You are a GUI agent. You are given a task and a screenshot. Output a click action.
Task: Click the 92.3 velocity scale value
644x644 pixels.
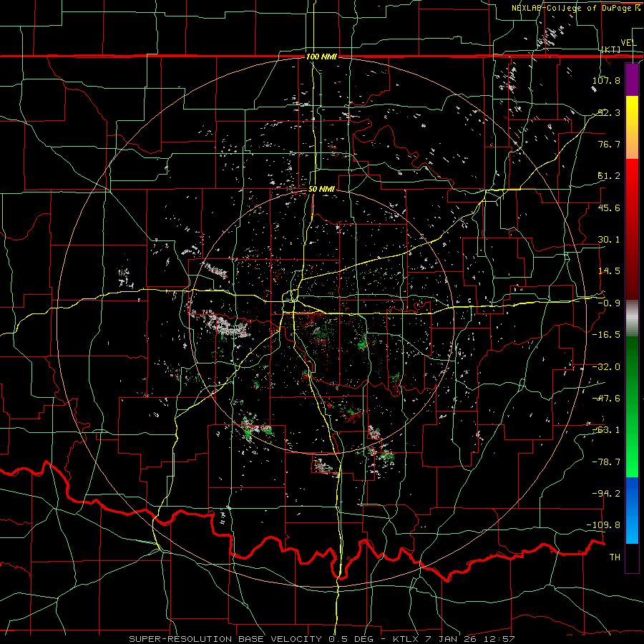pyautogui.click(x=609, y=112)
